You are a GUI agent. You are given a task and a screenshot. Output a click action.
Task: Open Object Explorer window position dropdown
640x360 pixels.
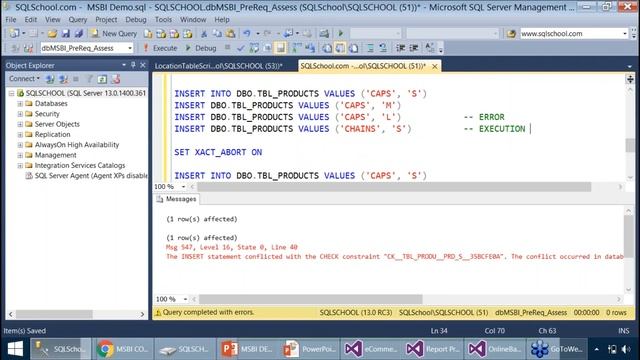(x=124, y=65)
